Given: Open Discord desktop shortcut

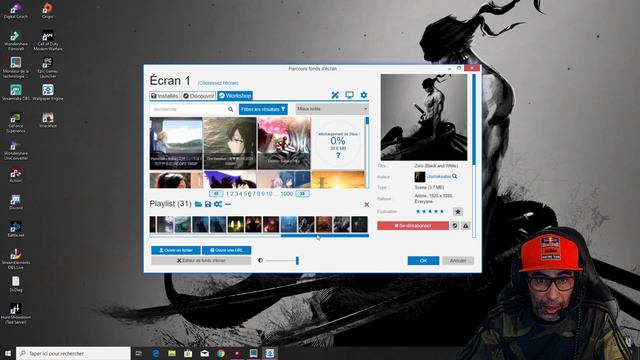Looking at the screenshot, I should (x=16, y=202).
